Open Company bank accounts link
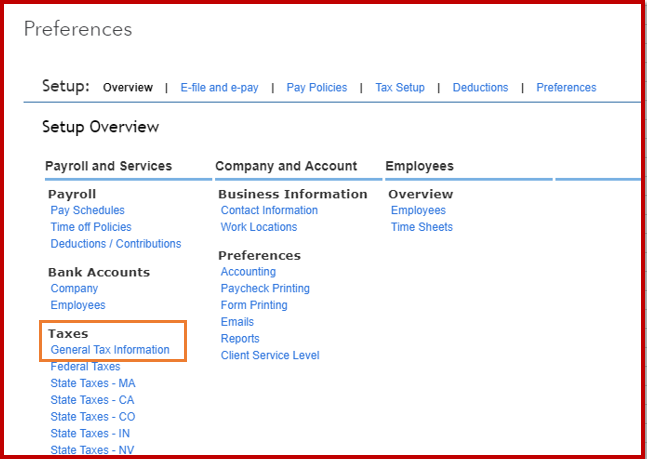The height and width of the screenshot is (459, 647). pos(74,289)
